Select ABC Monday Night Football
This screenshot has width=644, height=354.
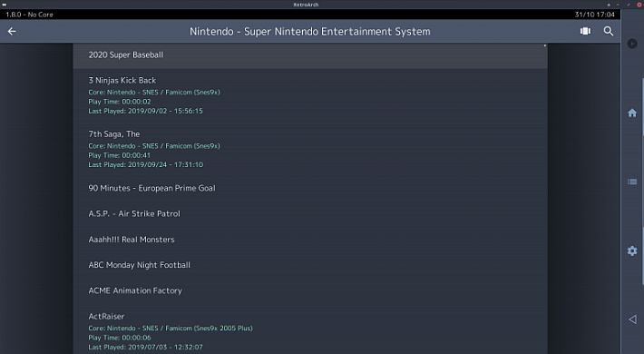[310, 265]
